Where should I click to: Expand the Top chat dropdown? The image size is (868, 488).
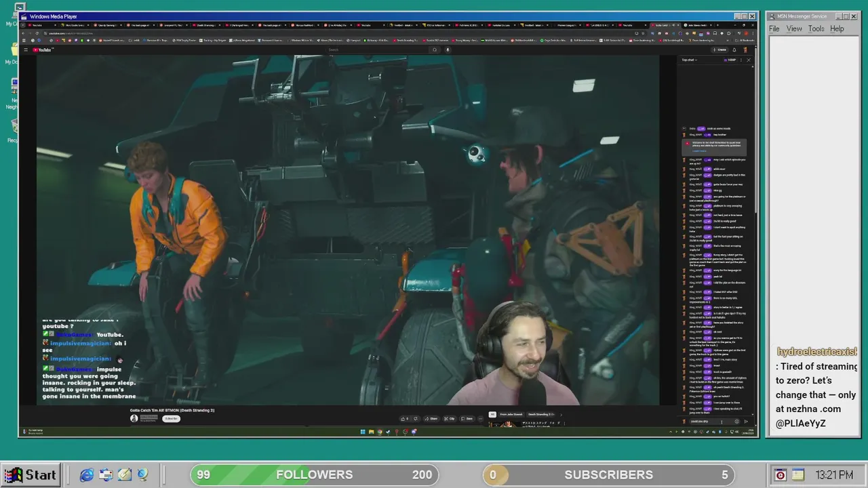pos(690,60)
